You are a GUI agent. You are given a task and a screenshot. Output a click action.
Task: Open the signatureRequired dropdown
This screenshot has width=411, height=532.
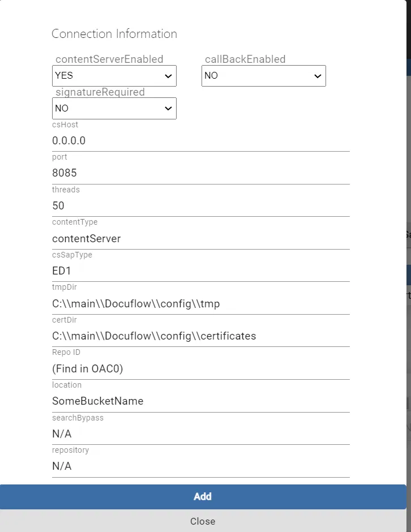point(114,108)
